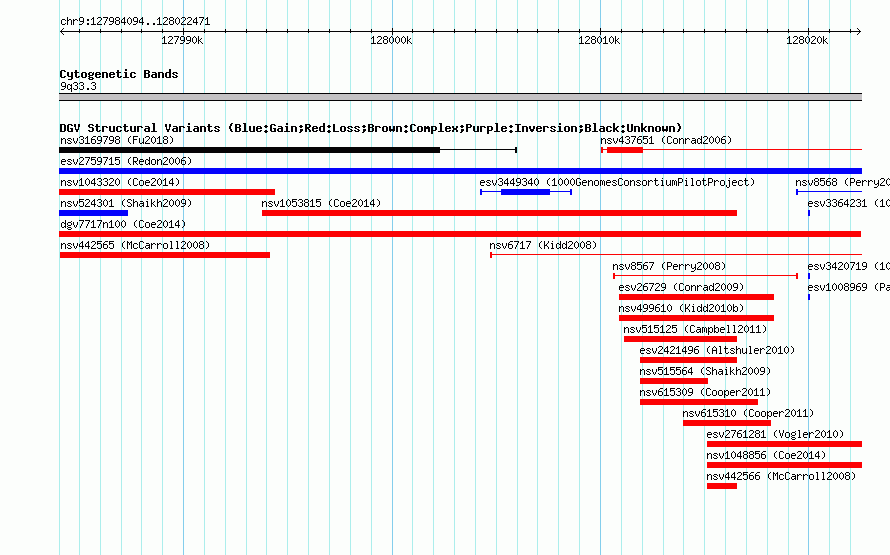Select the red nsv499610 loss bar

696,318
